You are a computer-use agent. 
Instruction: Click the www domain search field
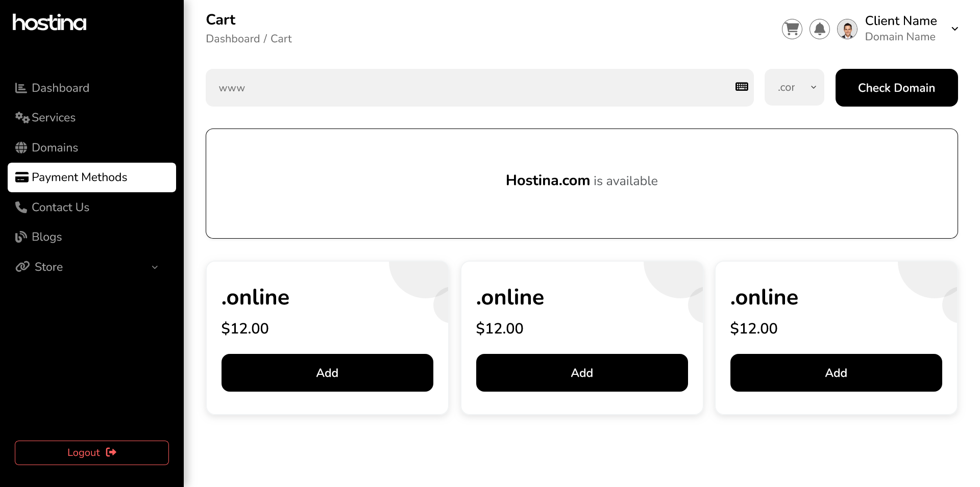[x=470, y=88]
